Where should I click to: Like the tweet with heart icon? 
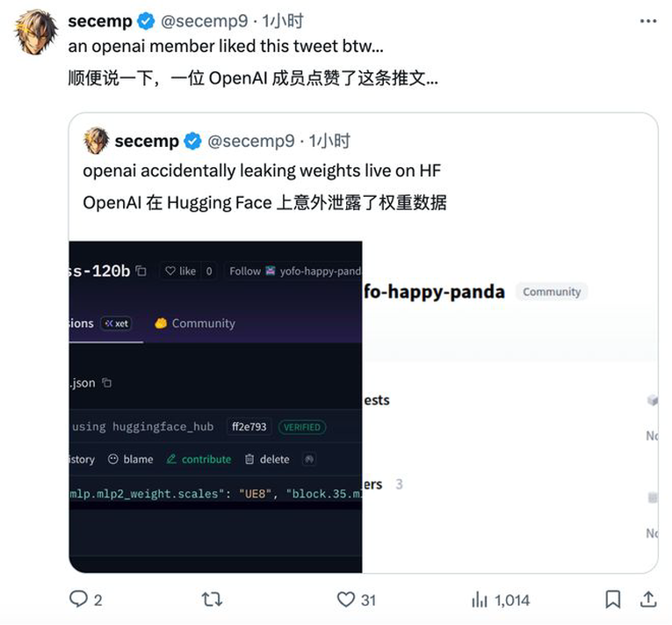345,600
